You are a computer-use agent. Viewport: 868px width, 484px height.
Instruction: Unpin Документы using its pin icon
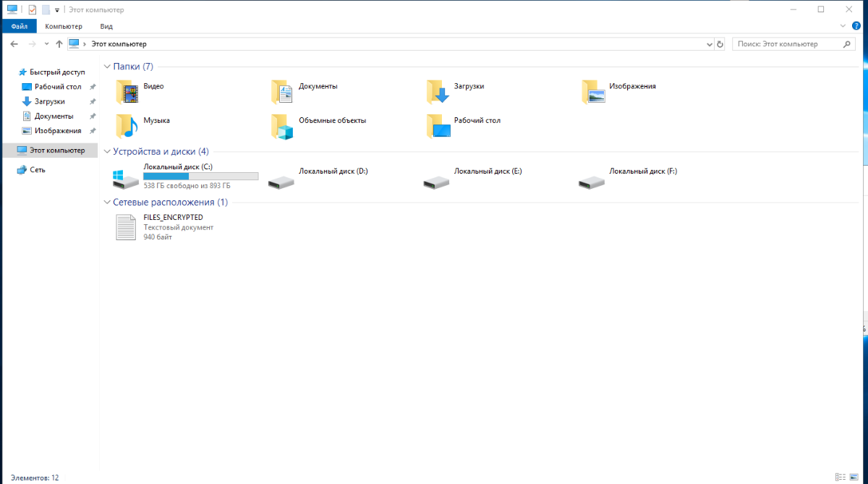tap(92, 116)
